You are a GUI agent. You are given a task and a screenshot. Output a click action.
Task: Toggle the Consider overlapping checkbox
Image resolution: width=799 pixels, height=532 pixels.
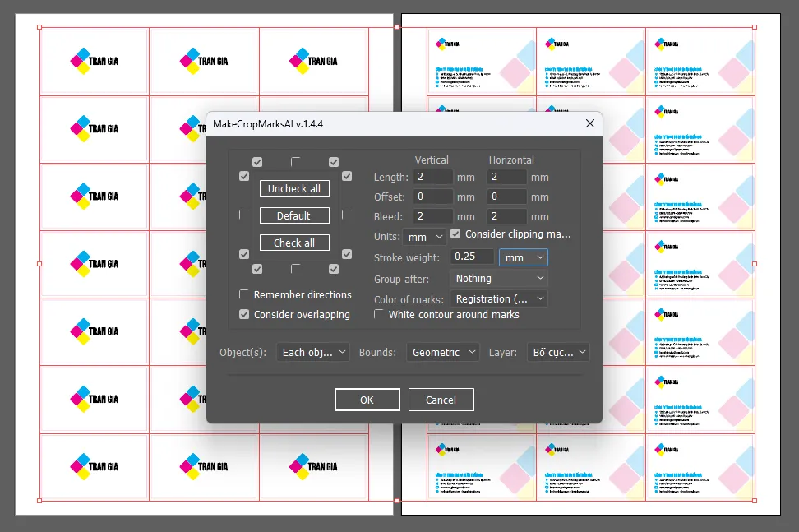(x=244, y=314)
